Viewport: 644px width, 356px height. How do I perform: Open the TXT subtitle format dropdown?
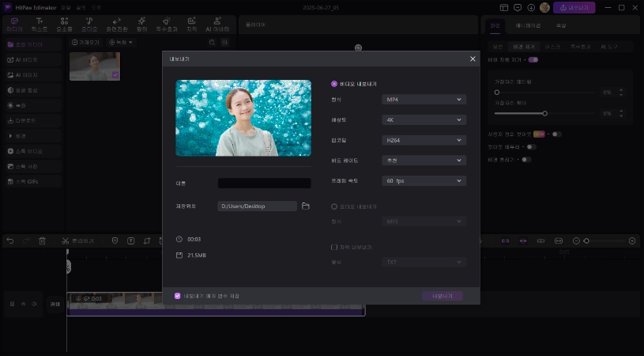[424, 262]
